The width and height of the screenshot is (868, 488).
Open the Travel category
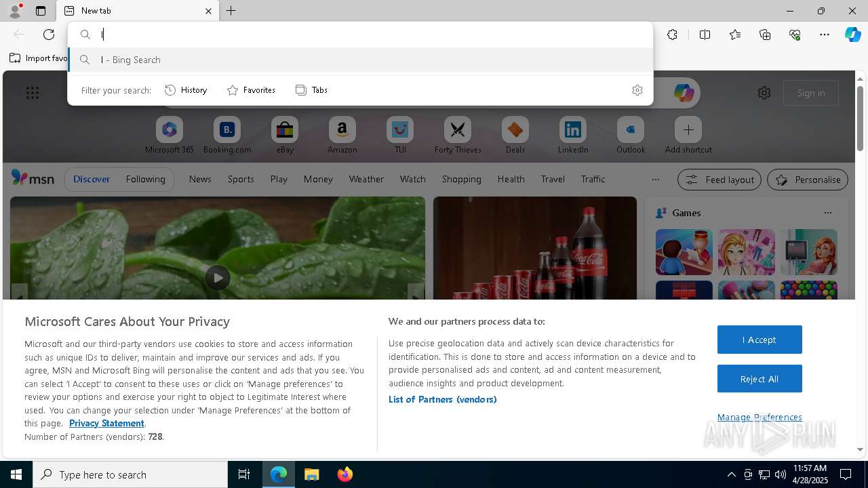(x=553, y=179)
